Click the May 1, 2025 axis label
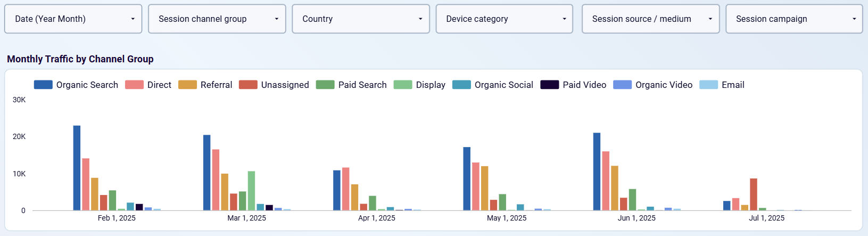Image resolution: width=868 pixels, height=236 pixels. pyautogui.click(x=507, y=218)
